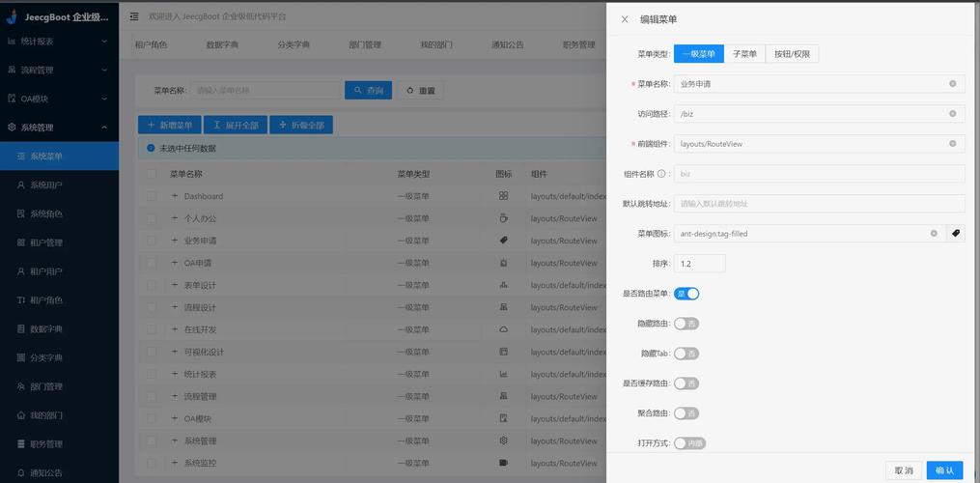Turn off the 是否路由菜单 switch
The width and height of the screenshot is (980, 483).
coord(686,294)
